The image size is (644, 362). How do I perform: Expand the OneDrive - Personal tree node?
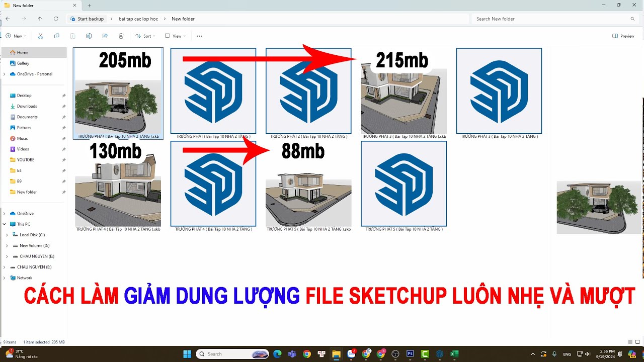pyautogui.click(x=5, y=74)
